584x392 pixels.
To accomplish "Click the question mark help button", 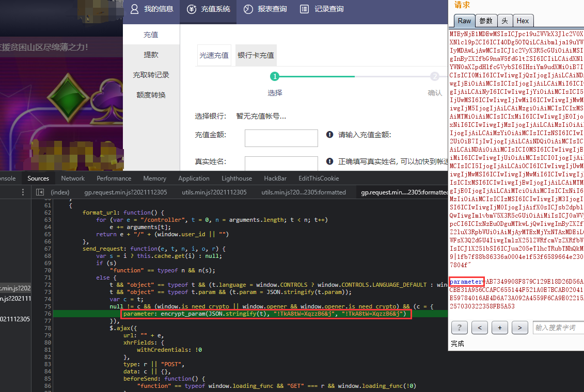I will tap(460, 327).
